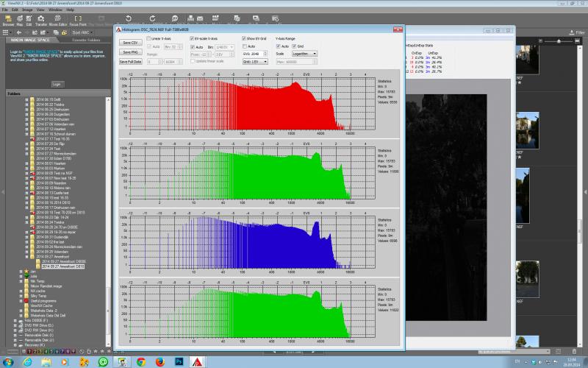This screenshot has height=368, width=588.
Task: Click the email icon in toolbar
Action: [x=200, y=18]
